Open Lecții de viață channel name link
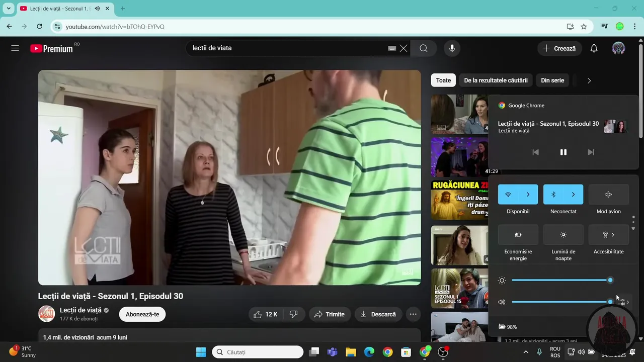644x362 pixels. [80, 310]
